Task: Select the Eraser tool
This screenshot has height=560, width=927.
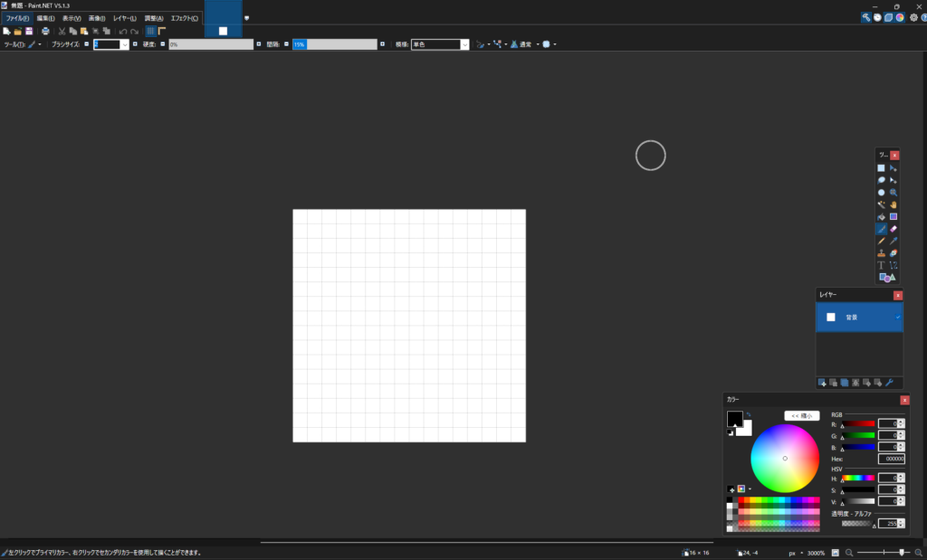Action: pos(894,229)
